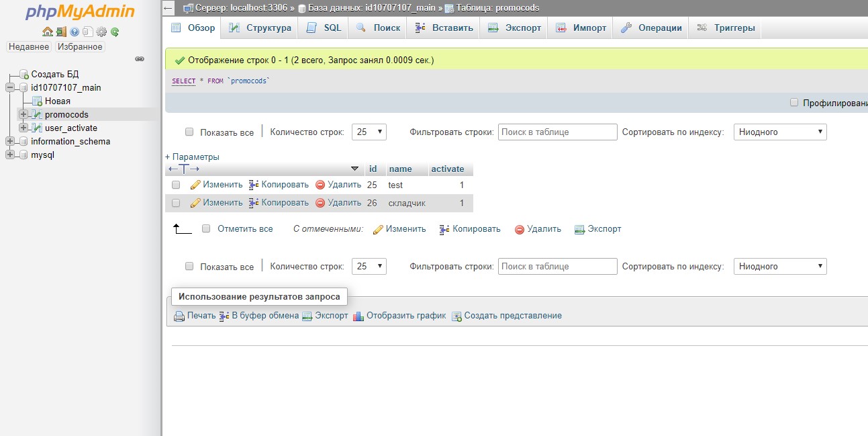Enable the Отметить все checkbox
Screen dimensions: 868x436
tap(206, 228)
